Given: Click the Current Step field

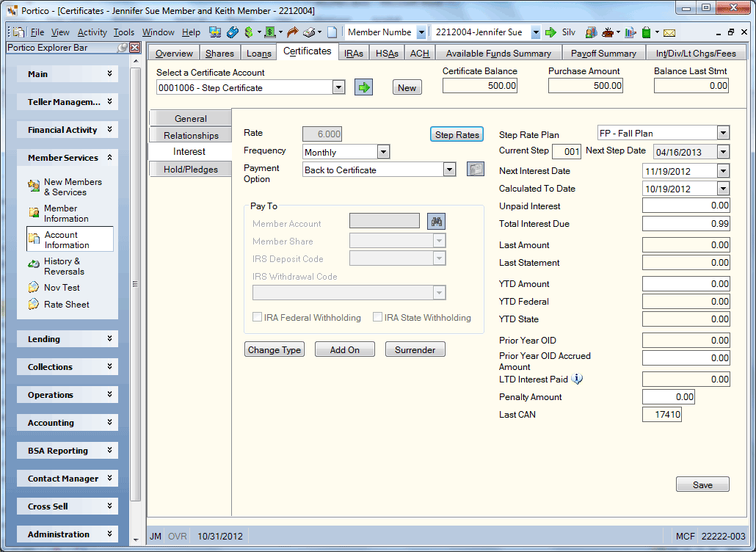Looking at the screenshot, I should 567,151.
